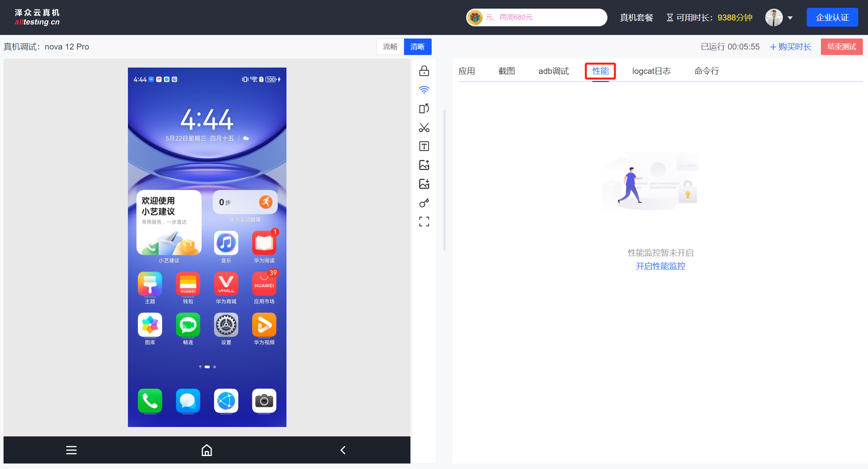Open the Settings app on the phone screen
Screen dimensions: 868x469
pyautogui.click(x=226, y=325)
